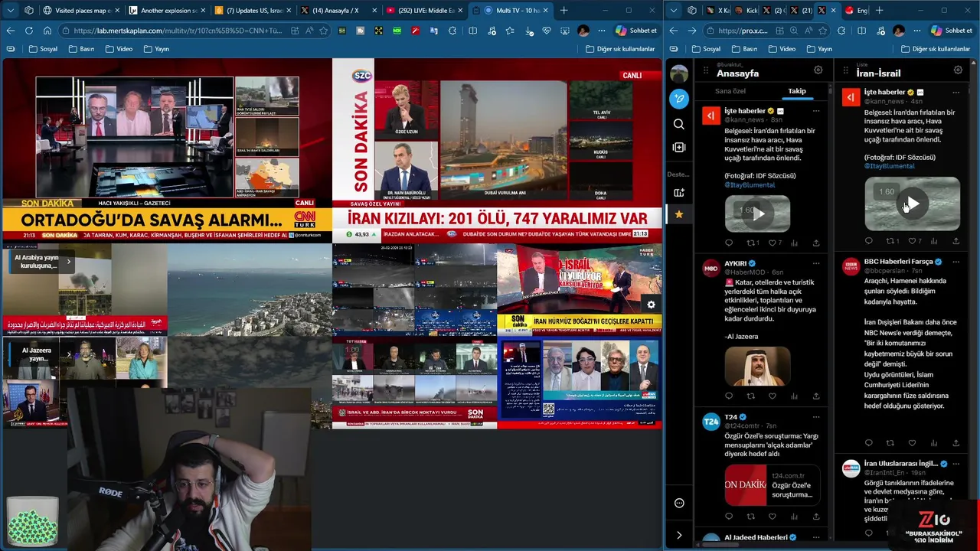
Task: Select the Sözcü TV Son Dakika stream tile
Action: click(x=497, y=149)
